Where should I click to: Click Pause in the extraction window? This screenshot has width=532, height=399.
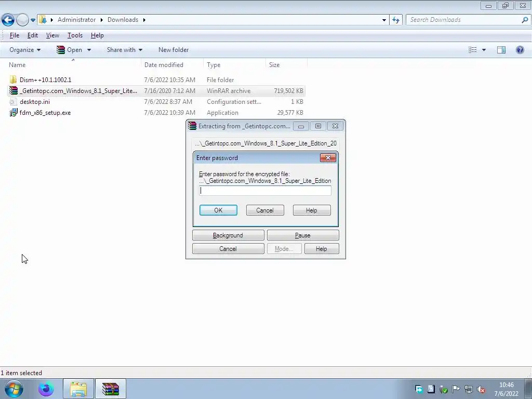pyautogui.click(x=303, y=235)
